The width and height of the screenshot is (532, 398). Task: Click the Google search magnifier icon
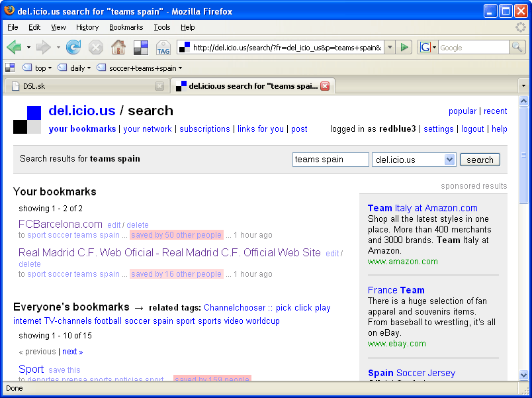[517, 48]
